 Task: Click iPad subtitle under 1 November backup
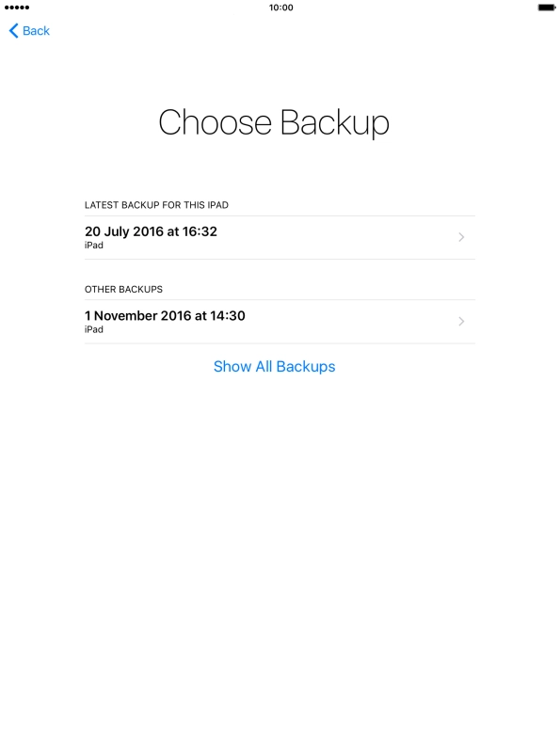[x=94, y=329]
